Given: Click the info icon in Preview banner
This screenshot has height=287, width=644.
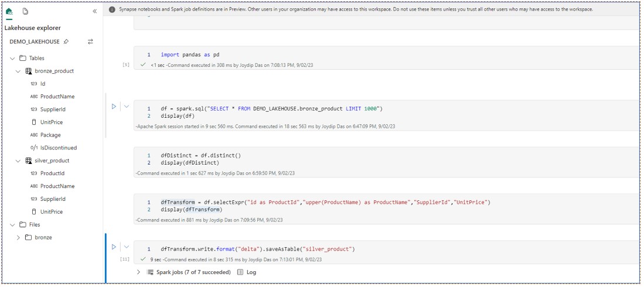Looking at the screenshot, I should coord(112,9).
